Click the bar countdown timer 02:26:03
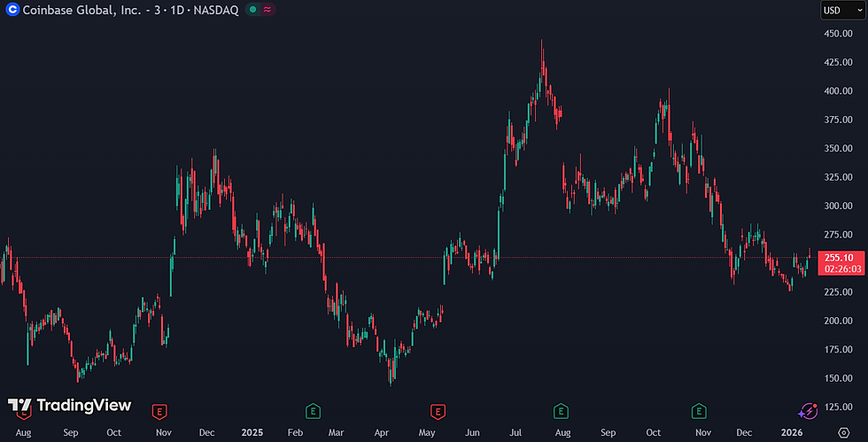Image resolution: width=868 pixels, height=442 pixels. pos(842,269)
